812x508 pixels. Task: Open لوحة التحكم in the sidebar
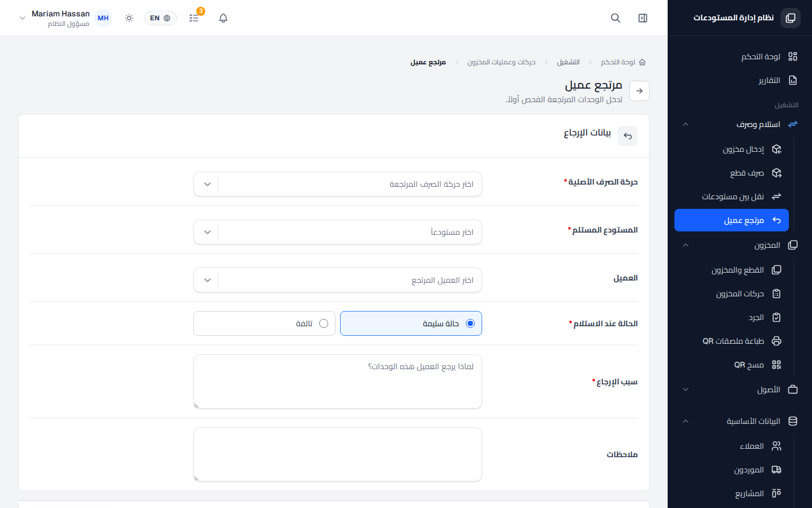point(740,56)
